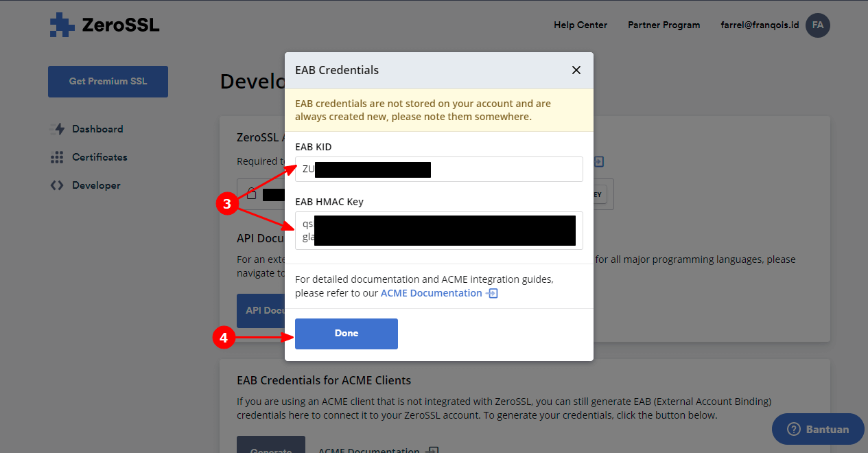The width and height of the screenshot is (868, 453).
Task: Select the EAB KID field
Action: 439,170
